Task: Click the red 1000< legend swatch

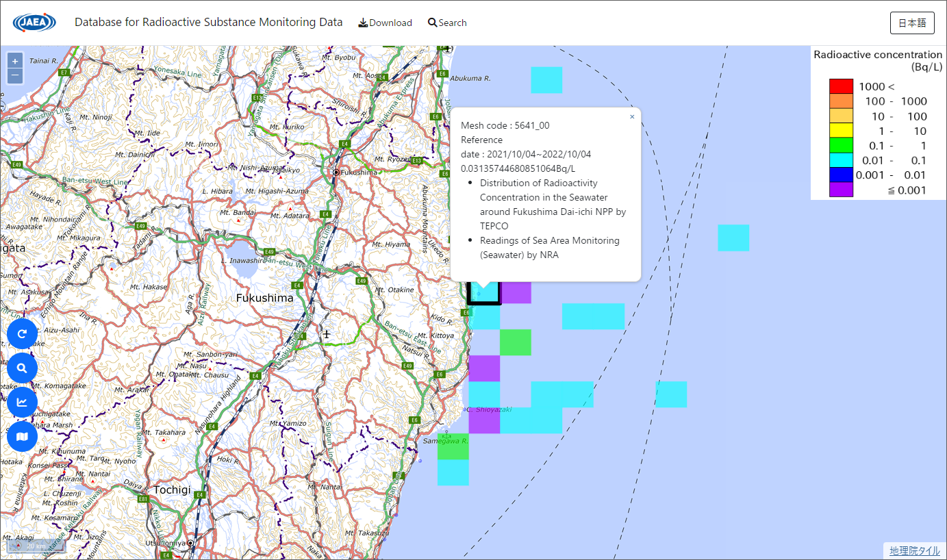Action: (x=841, y=86)
